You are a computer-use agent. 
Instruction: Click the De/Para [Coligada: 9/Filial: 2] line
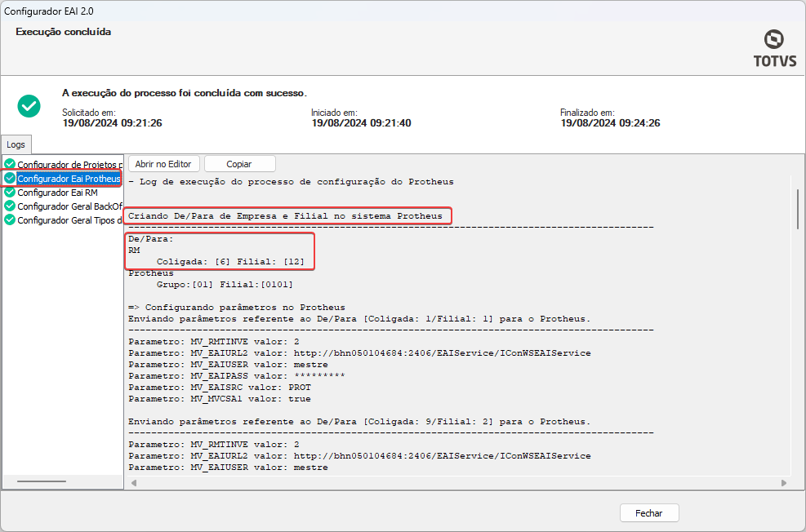[x=359, y=422]
